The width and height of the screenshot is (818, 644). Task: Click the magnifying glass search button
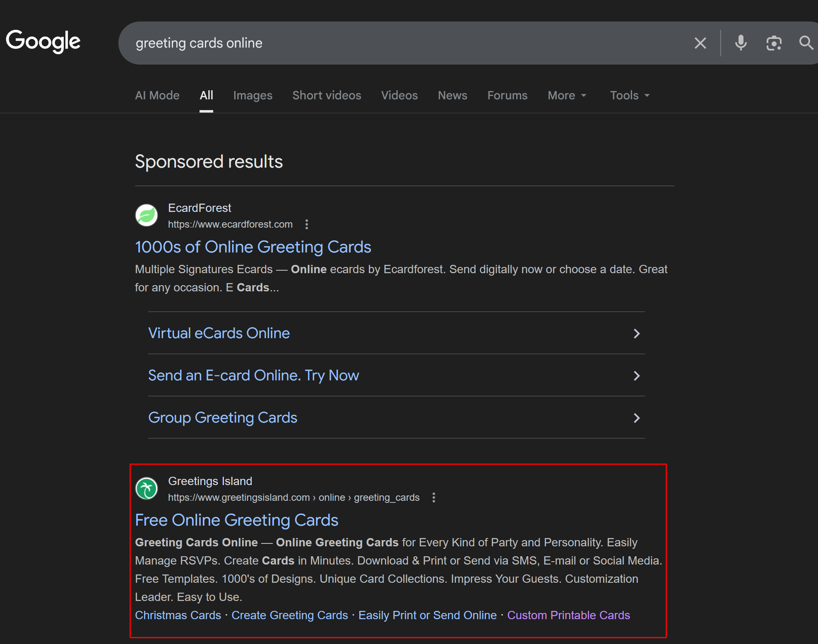(x=806, y=43)
